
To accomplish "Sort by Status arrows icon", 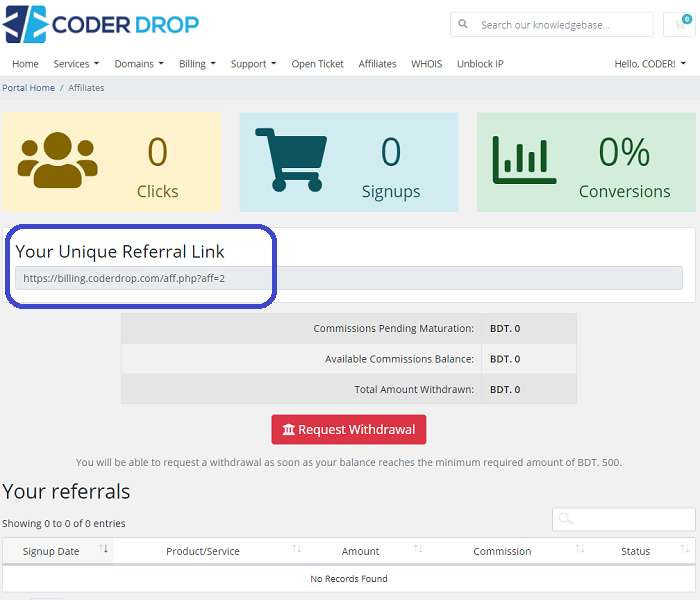I will coord(685,549).
